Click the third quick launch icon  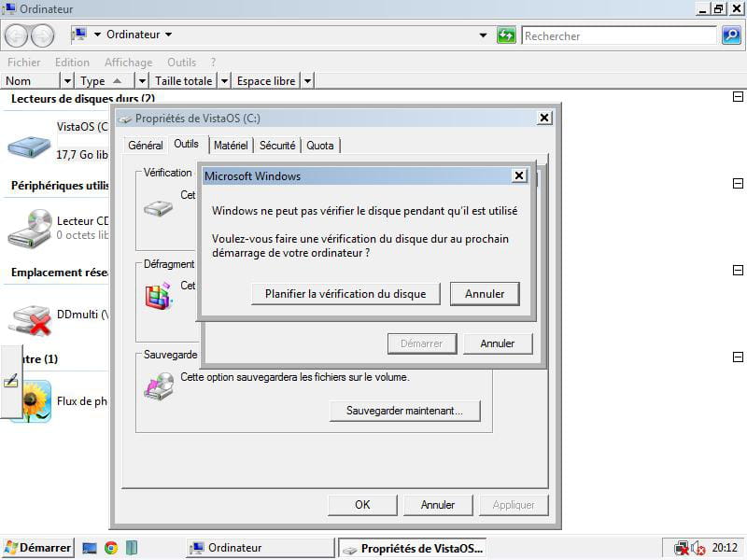[132, 548]
